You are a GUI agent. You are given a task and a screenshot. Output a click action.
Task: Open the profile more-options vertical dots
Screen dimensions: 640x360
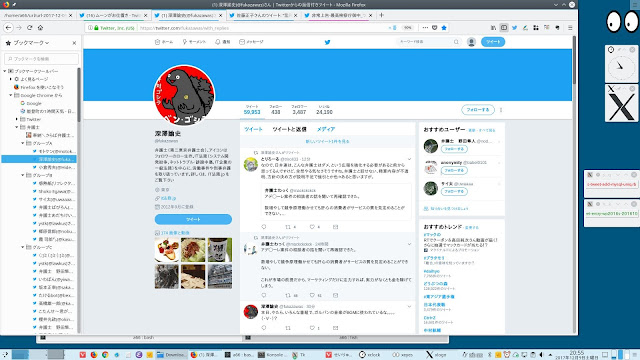click(x=501, y=110)
